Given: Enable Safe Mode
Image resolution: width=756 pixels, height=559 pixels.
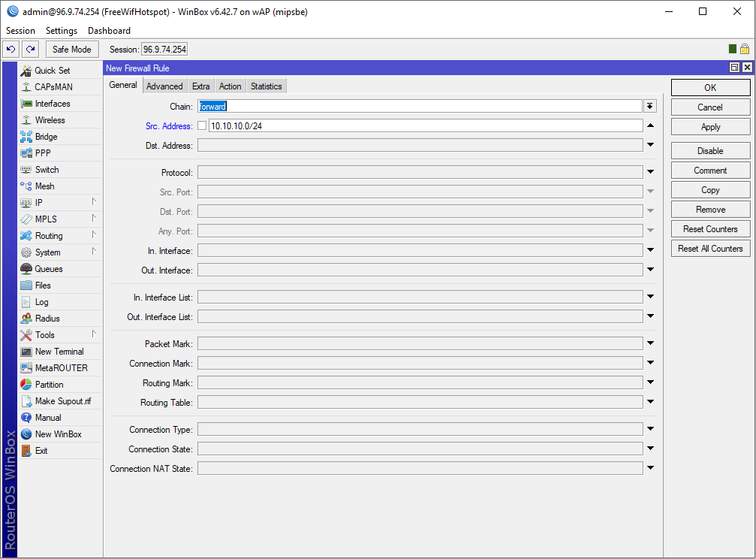Looking at the screenshot, I should [72, 50].
